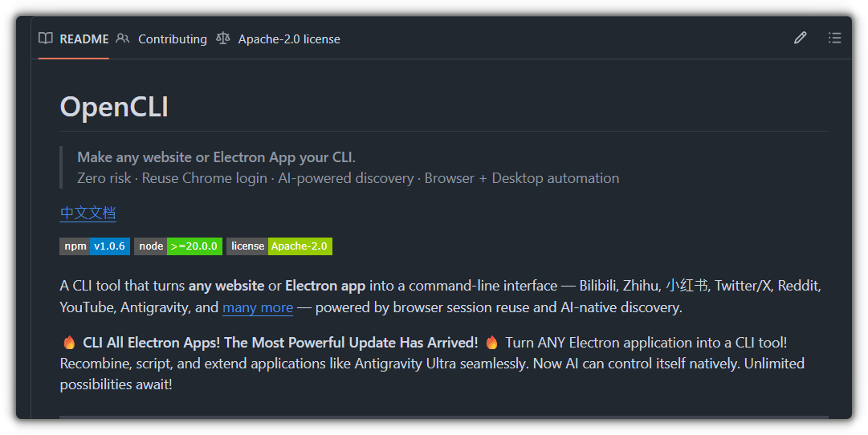Open the 中文文档 link

pos(88,213)
